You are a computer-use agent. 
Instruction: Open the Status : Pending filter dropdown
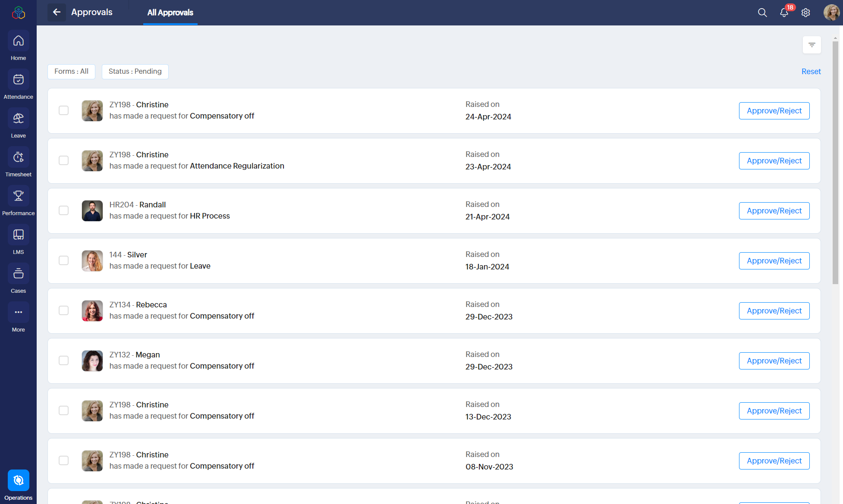(x=135, y=72)
